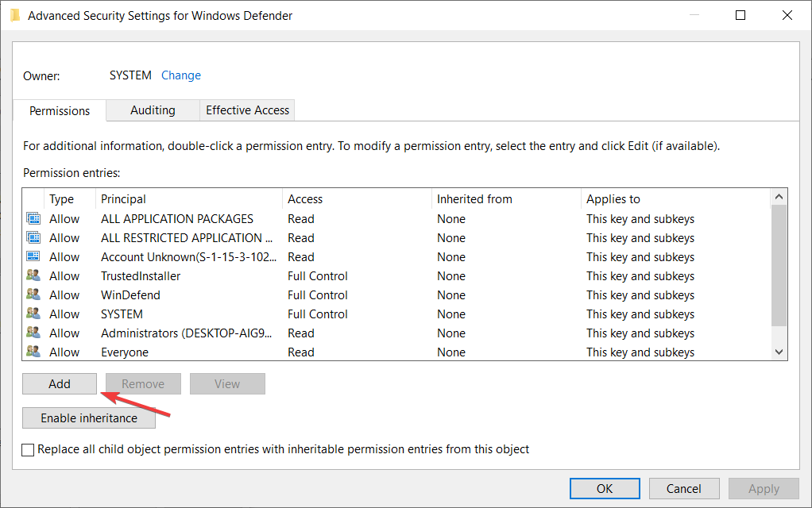Click the permission list scrollbar thumb
The image size is (812, 508).
tap(779, 265)
